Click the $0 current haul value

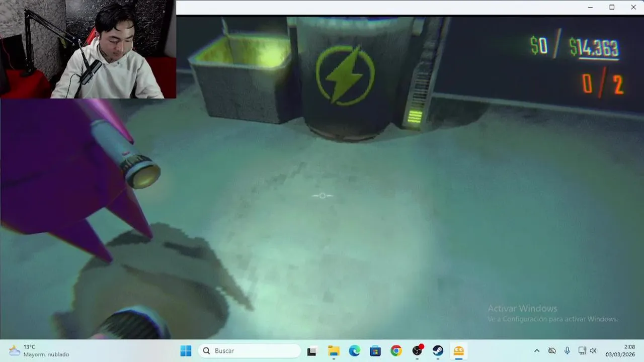click(x=539, y=46)
